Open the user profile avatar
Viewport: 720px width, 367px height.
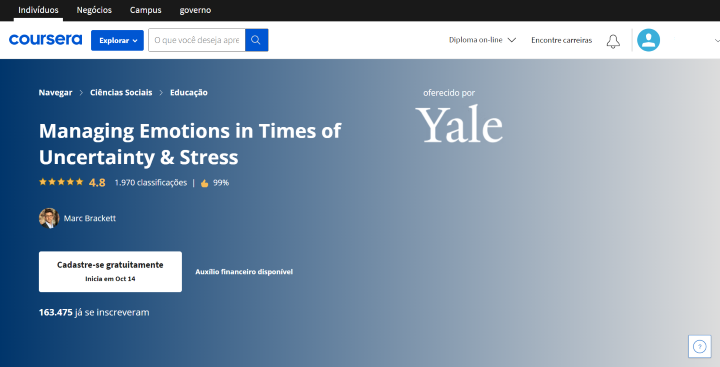(648, 40)
